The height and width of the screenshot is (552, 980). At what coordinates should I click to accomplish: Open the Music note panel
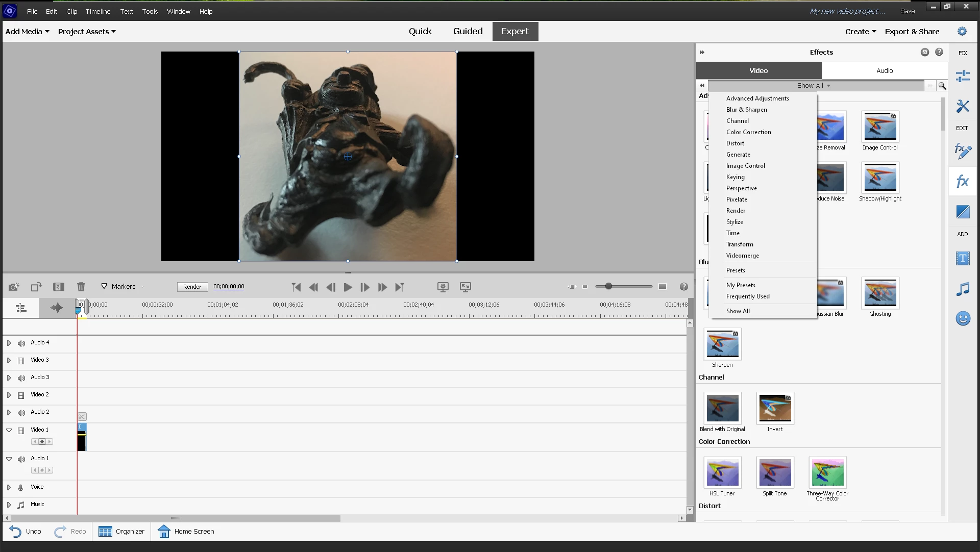(963, 289)
